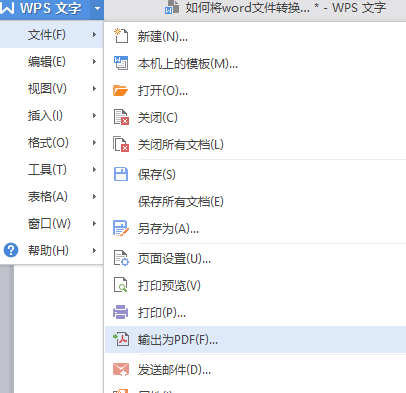Open the 帮助(H) menu

click(51, 250)
